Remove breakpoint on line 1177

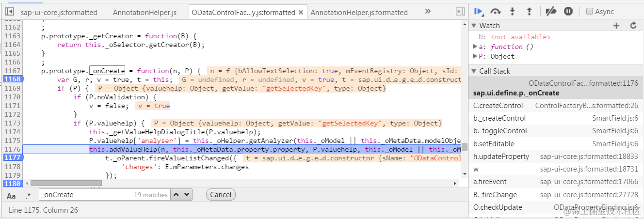13,158
